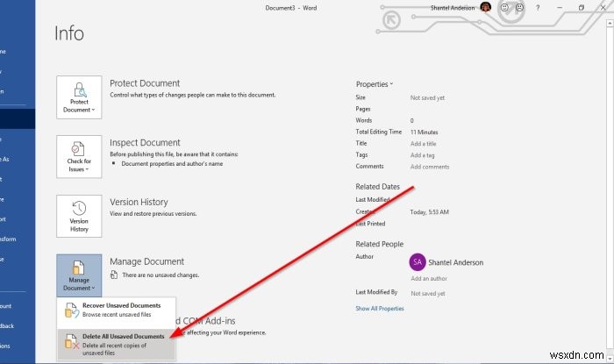Image resolution: width=614 pixels, height=364 pixels.
Task: Expand the Properties dropdown
Action: (375, 84)
